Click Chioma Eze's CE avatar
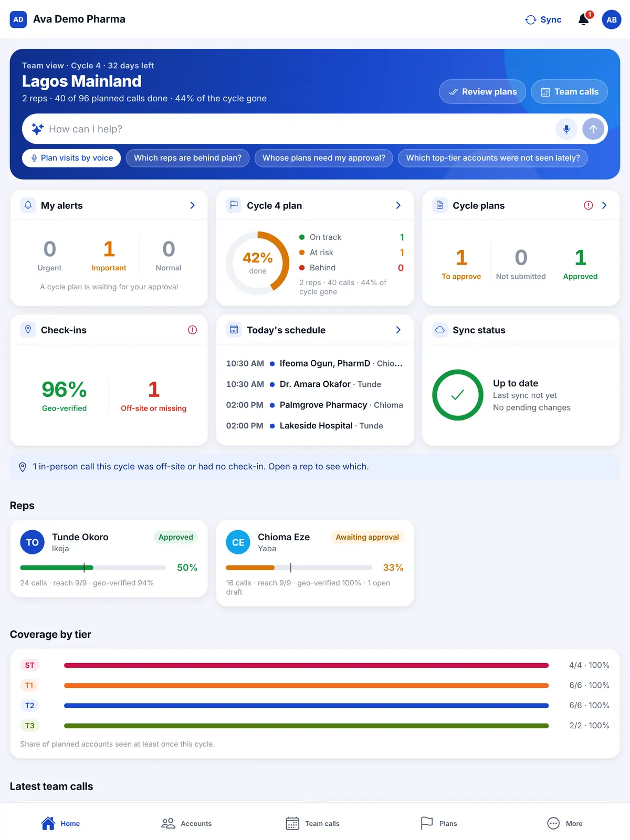 238,542
